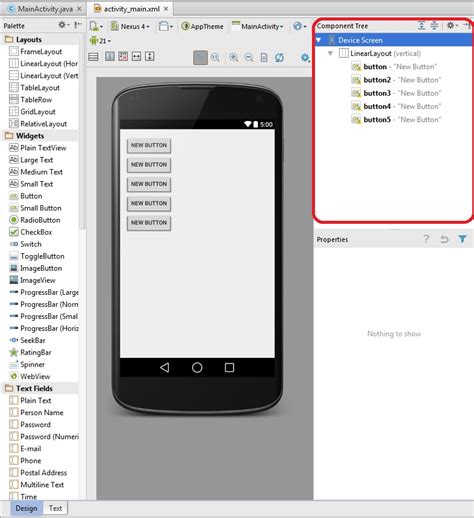Open the Nexus 4 device dropdown
The height and width of the screenshot is (518, 474).
tap(130, 26)
